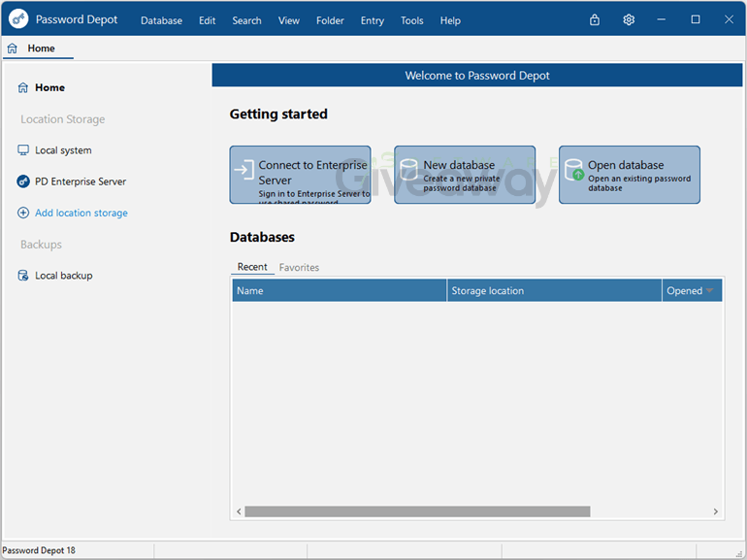Screen dimensions: 747x560
Task: Click Add location storage link
Action: [81, 214]
